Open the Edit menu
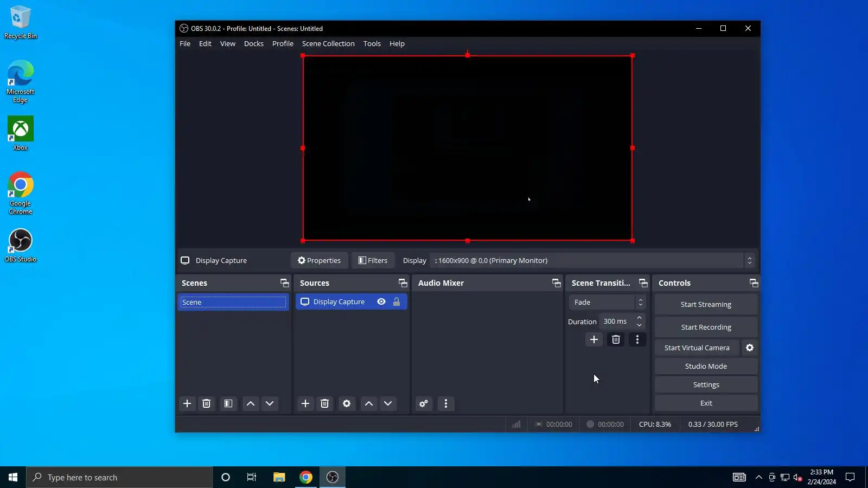Image resolution: width=868 pixels, height=488 pixels. (205, 43)
